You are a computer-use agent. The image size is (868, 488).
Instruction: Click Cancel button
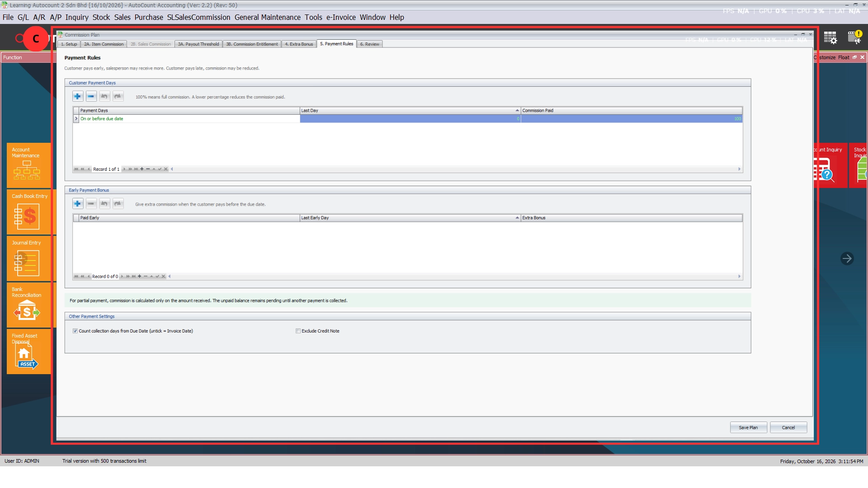pyautogui.click(x=788, y=427)
